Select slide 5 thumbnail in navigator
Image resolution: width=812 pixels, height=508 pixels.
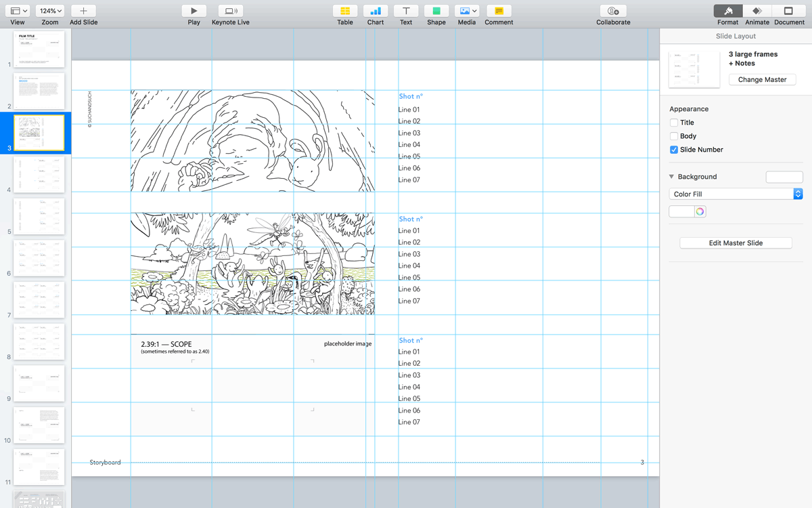click(39, 217)
